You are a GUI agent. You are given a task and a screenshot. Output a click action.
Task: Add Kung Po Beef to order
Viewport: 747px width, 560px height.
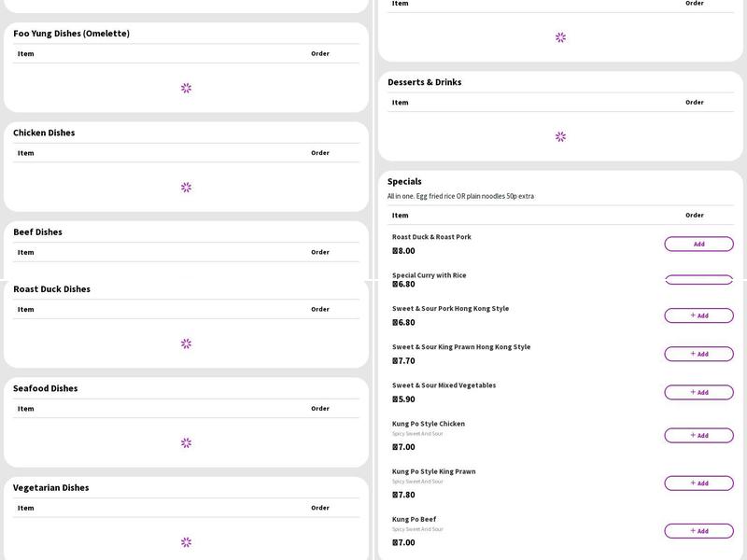coord(698,530)
